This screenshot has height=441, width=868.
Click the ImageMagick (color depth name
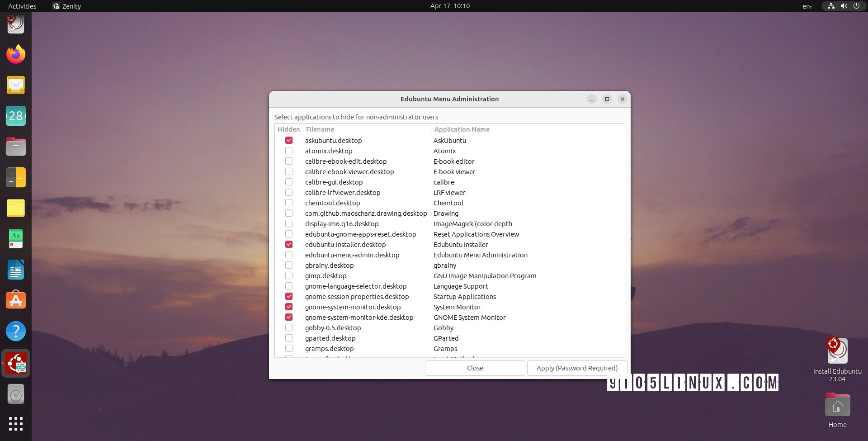(472, 224)
